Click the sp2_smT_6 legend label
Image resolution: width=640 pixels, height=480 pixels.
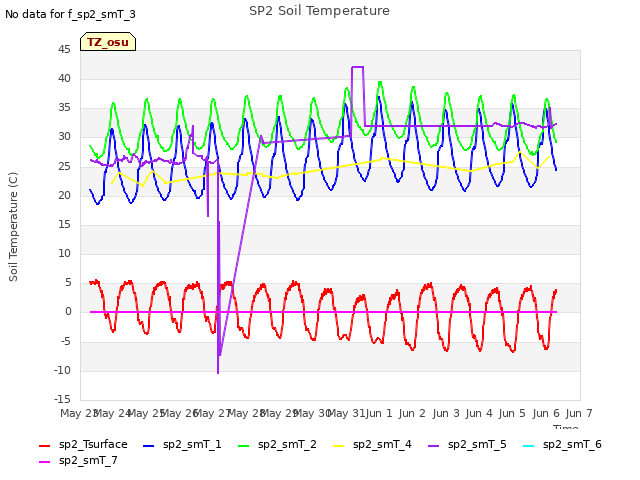[572, 444]
